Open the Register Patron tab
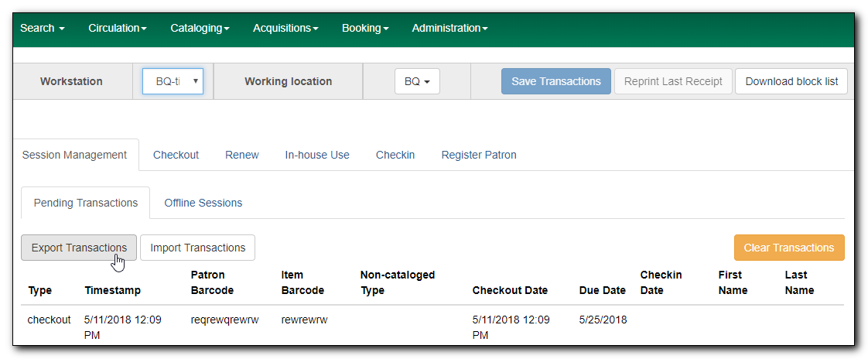Screen dimensions: 868x359 click(479, 155)
